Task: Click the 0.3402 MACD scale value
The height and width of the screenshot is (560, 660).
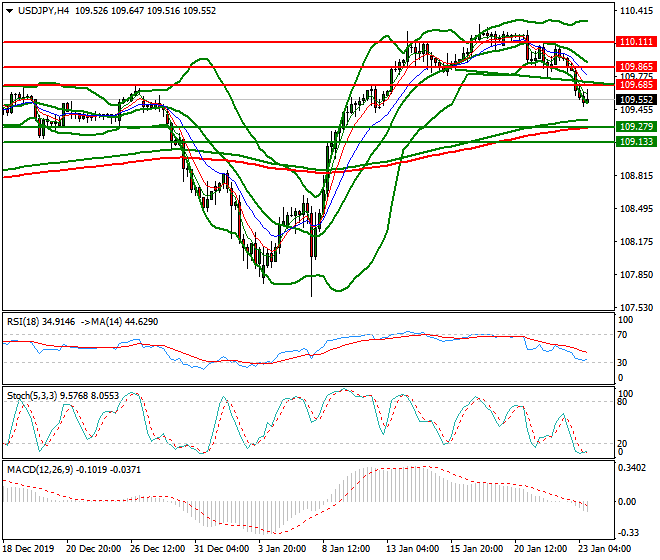Action: (x=631, y=468)
